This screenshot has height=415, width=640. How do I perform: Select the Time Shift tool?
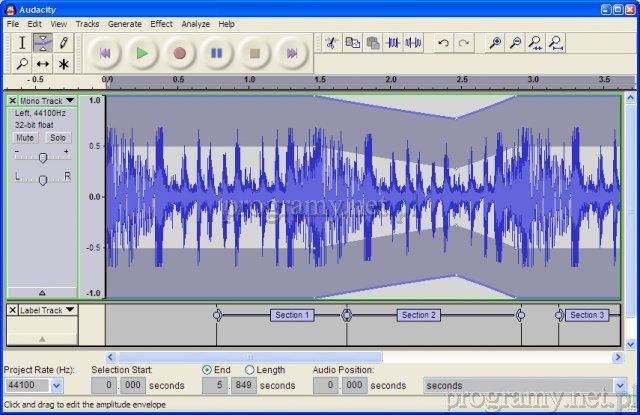pos(43,63)
